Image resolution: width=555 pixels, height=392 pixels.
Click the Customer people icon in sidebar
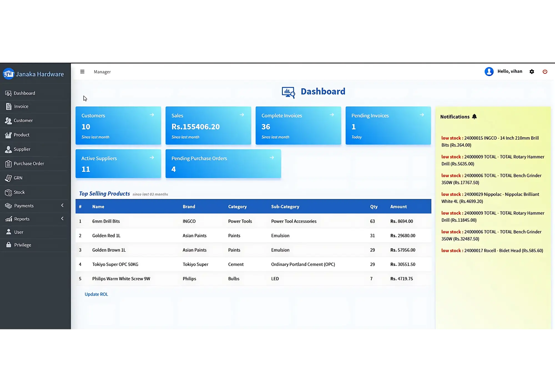[x=8, y=121]
